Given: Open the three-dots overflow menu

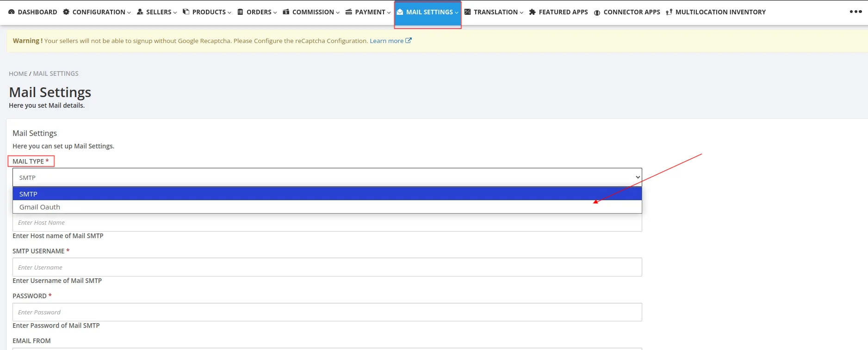Looking at the screenshot, I should coord(856,12).
